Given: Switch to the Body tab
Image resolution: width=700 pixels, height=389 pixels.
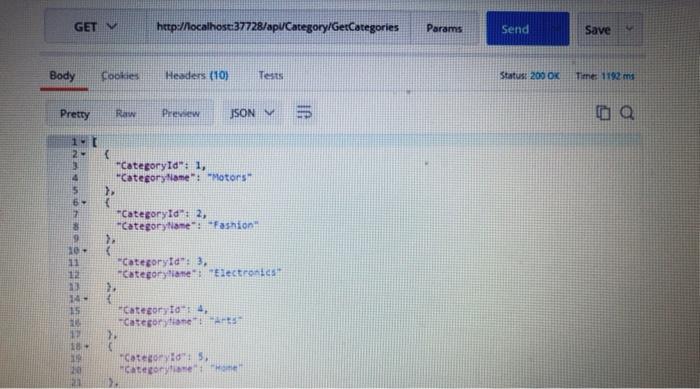Looking at the screenshot, I should tap(62, 75).
